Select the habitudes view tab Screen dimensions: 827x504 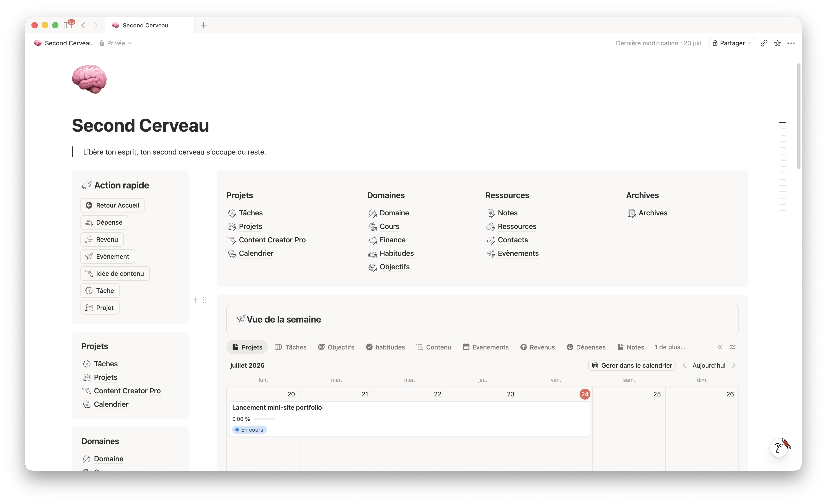[x=385, y=347]
